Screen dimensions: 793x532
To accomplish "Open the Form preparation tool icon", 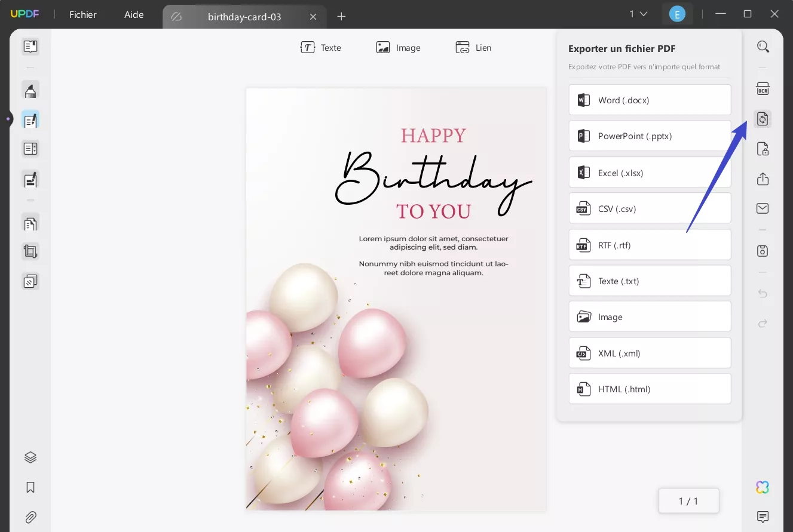I will point(30,149).
